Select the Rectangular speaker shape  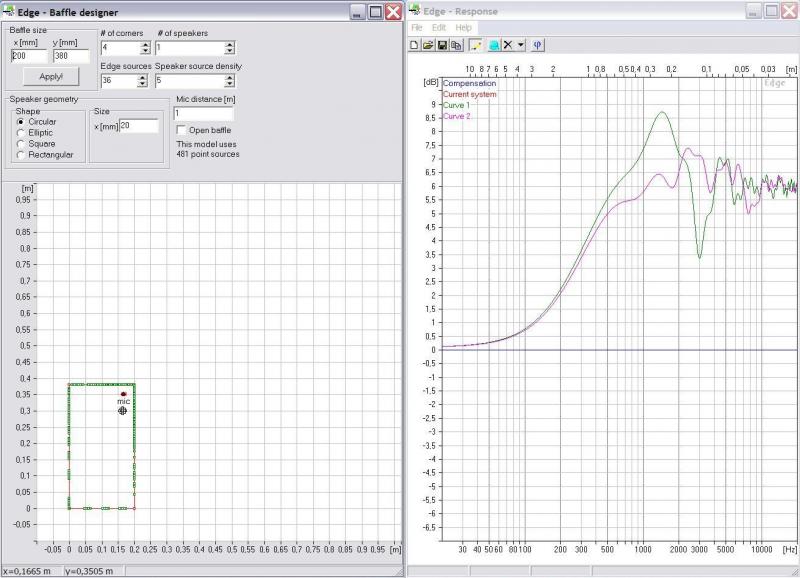(x=21, y=155)
